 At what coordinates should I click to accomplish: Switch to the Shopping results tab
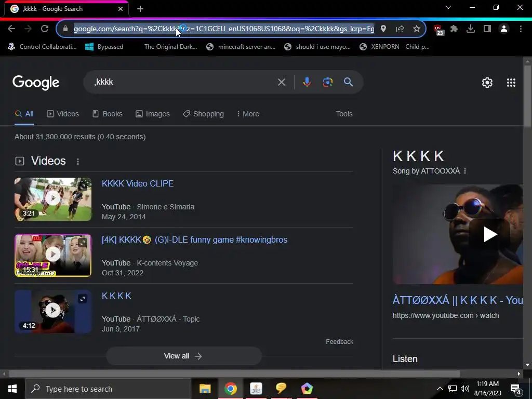(203, 114)
